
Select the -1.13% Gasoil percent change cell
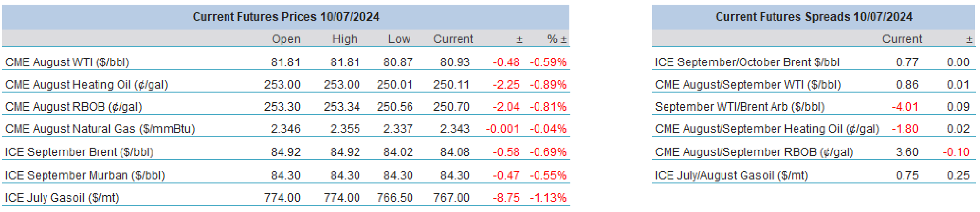point(548,197)
